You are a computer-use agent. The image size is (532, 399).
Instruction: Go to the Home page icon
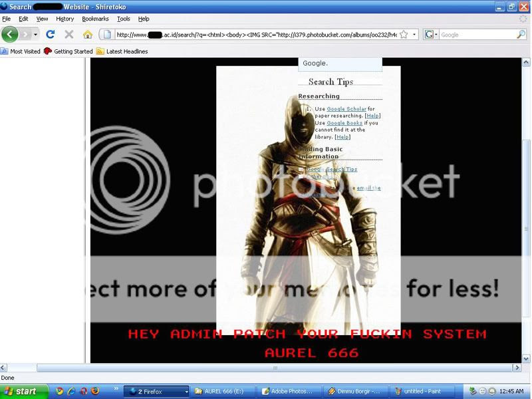click(x=88, y=35)
